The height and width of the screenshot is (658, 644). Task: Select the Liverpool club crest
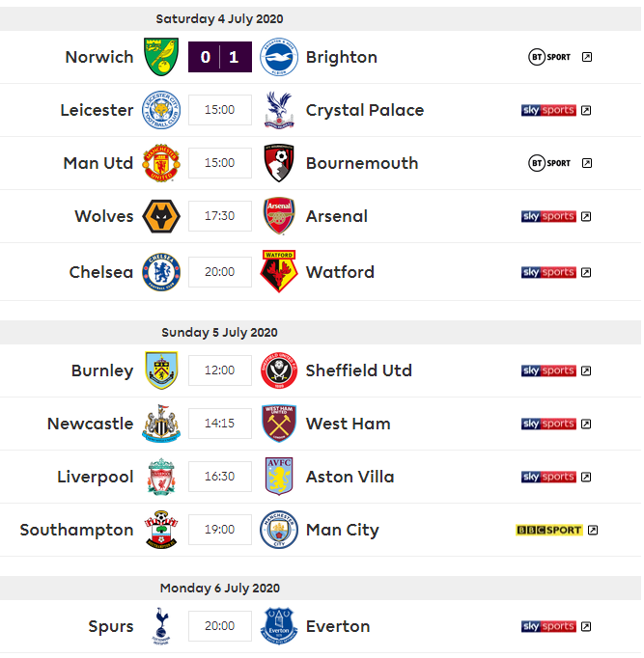160,477
